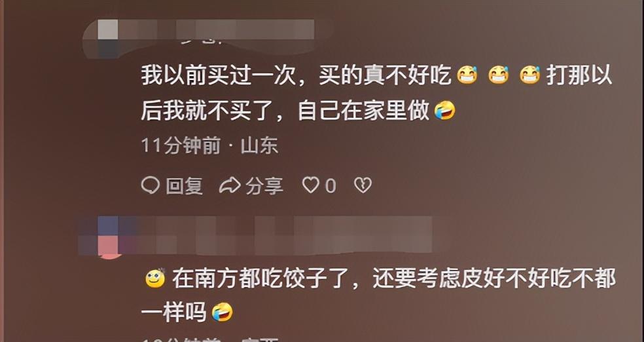
Task: Tap the 回复 reply label
Action: (x=185, y=186)
